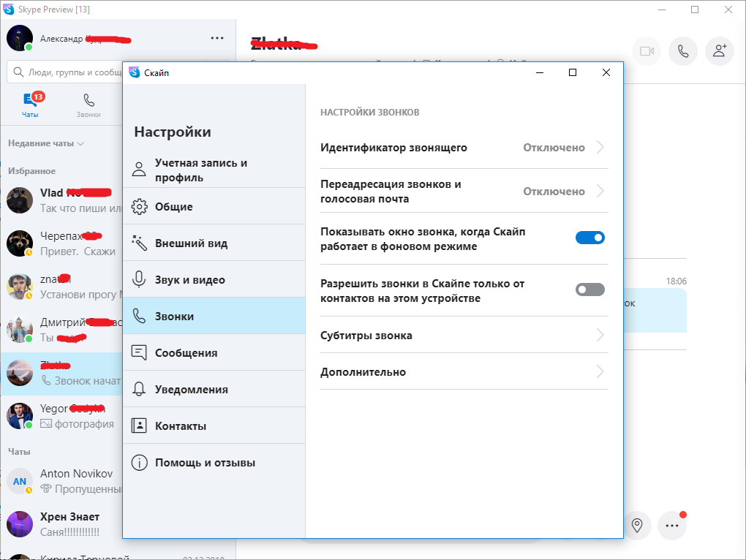Open more options button with red dot
Screen dimensions: 746x560
(672, 526)
